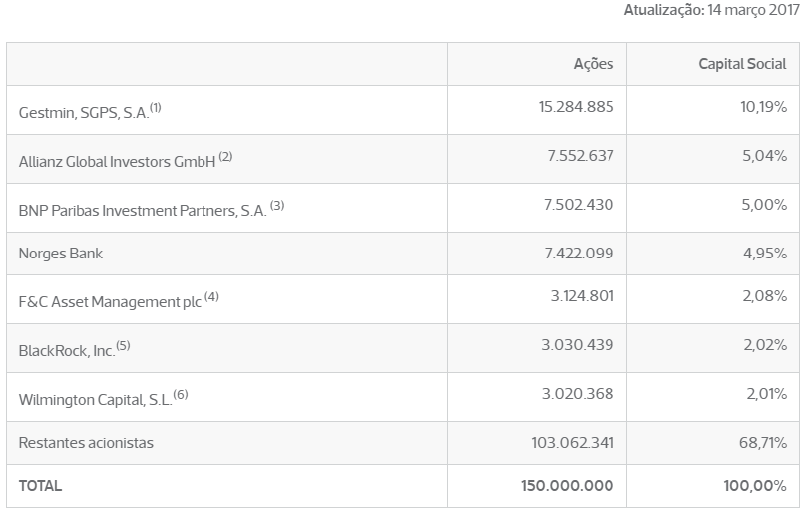Click the 100,00% total value
The image size is (812, 514).
pos(755,486)
